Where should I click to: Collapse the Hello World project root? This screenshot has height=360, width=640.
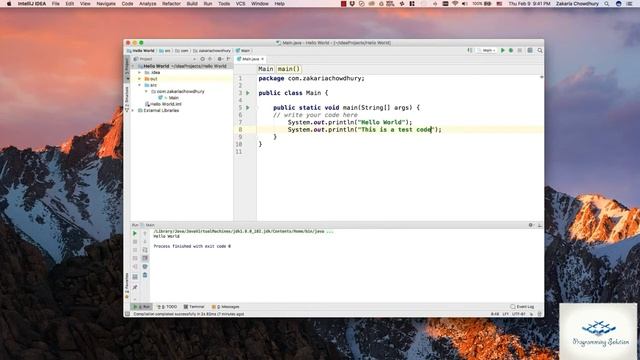[x=133, y=66]
